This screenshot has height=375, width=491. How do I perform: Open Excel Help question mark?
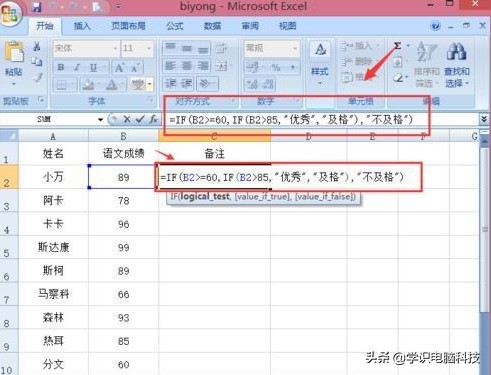coord(435,26)
